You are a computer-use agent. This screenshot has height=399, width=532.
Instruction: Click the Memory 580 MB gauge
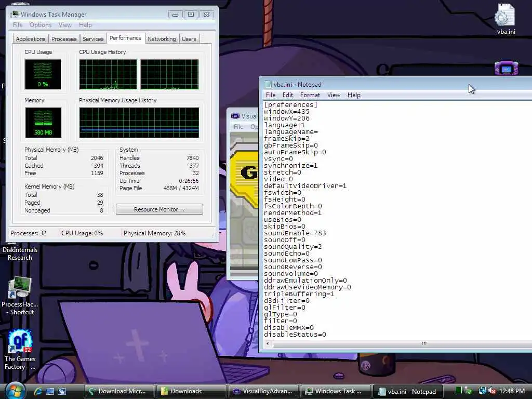coord(43,123)
